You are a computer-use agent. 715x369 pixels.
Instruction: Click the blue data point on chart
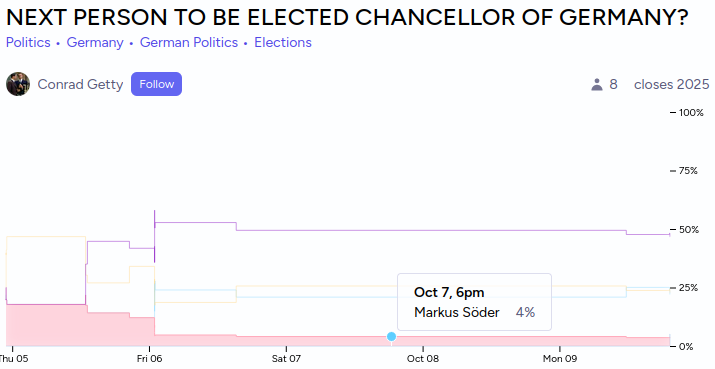(391, 337)
